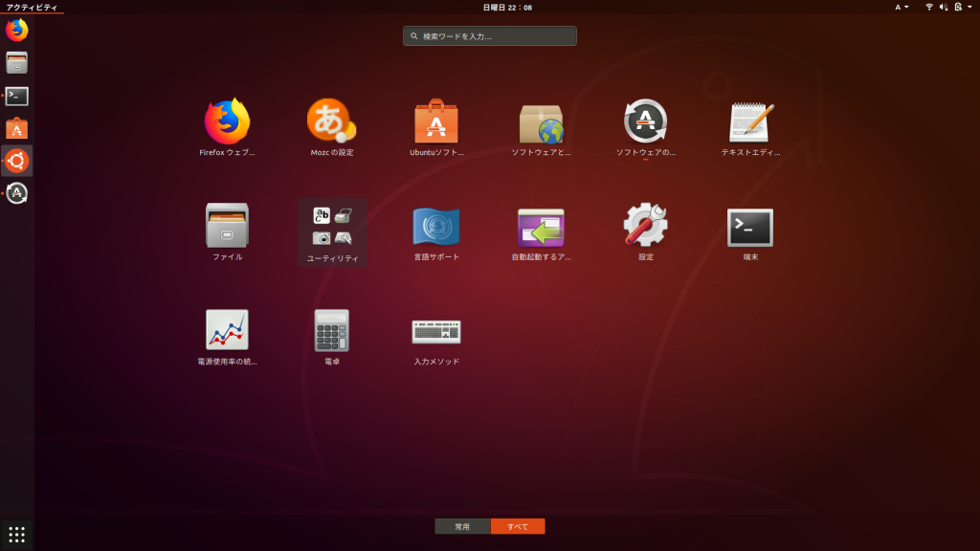Open Files from the dock
The height and width of the screenshot is (551, 980).
point(17,63)
